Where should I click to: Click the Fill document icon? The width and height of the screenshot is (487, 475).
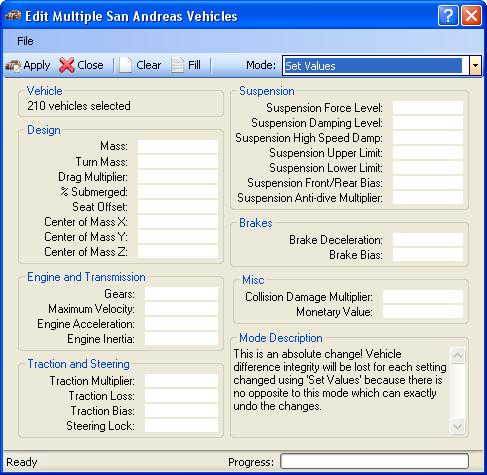pos(177,65)
